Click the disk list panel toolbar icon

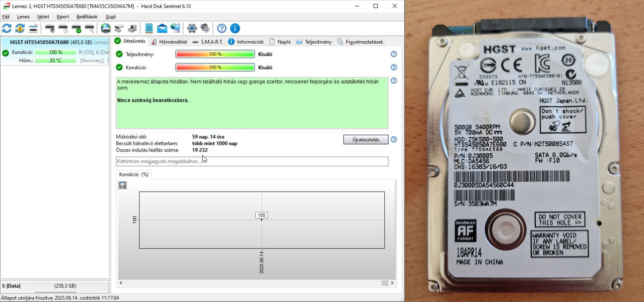tap(33, 28)
